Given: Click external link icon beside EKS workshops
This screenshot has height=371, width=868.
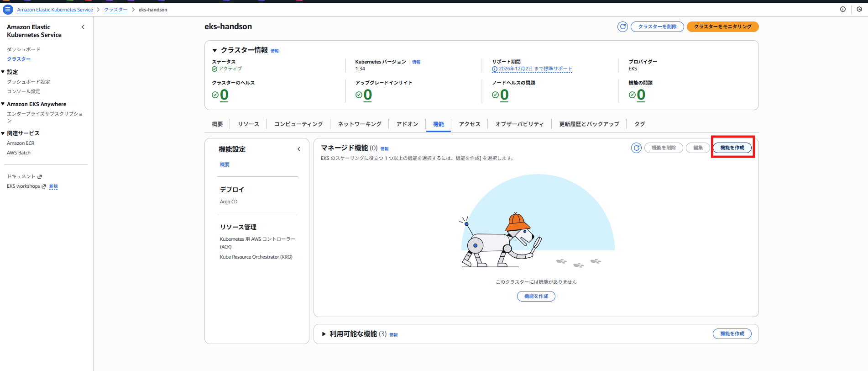Looking at the screenshot, I should 44,186.
